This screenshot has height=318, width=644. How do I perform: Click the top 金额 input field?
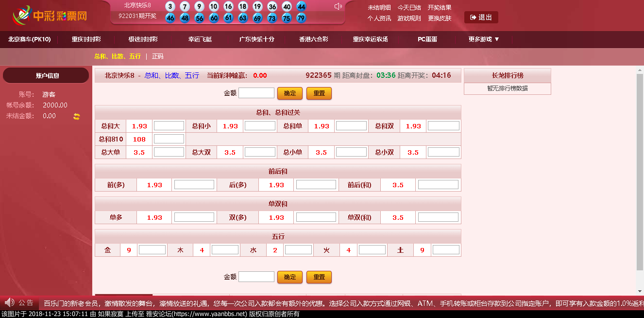(x=256, y=93)
